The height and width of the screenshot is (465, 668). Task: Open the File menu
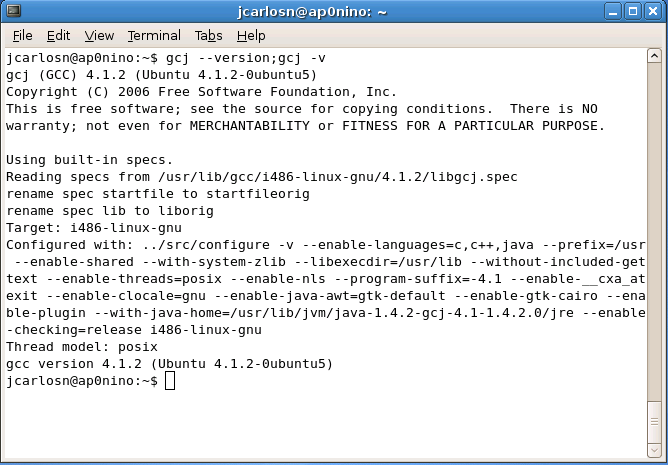tap(22, 35)
